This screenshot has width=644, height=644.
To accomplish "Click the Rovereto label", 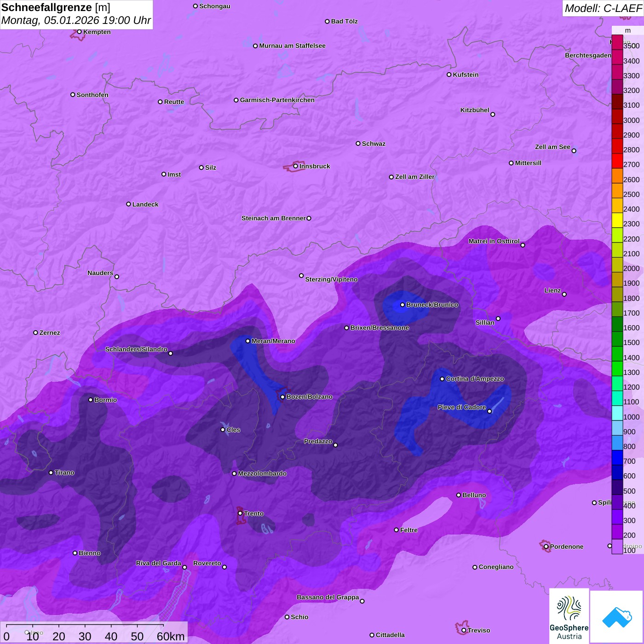I will 207,563.
